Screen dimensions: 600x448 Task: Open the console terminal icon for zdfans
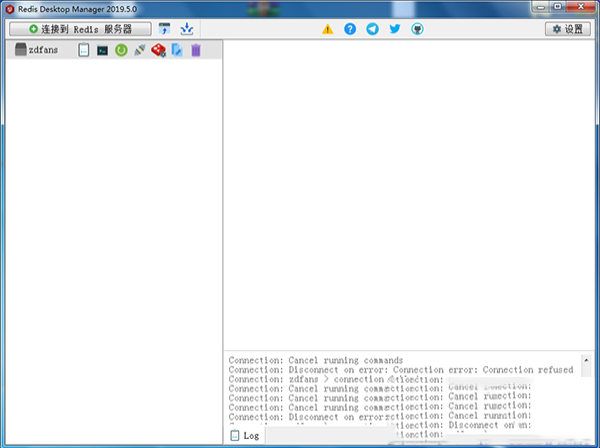pos(102,51)
